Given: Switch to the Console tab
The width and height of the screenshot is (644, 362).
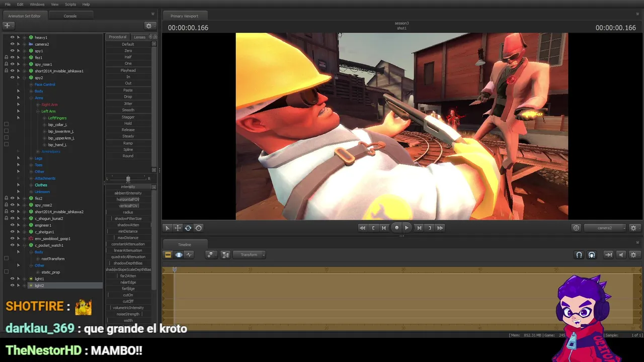Looking at the screenshot, I should pos(70,16).
